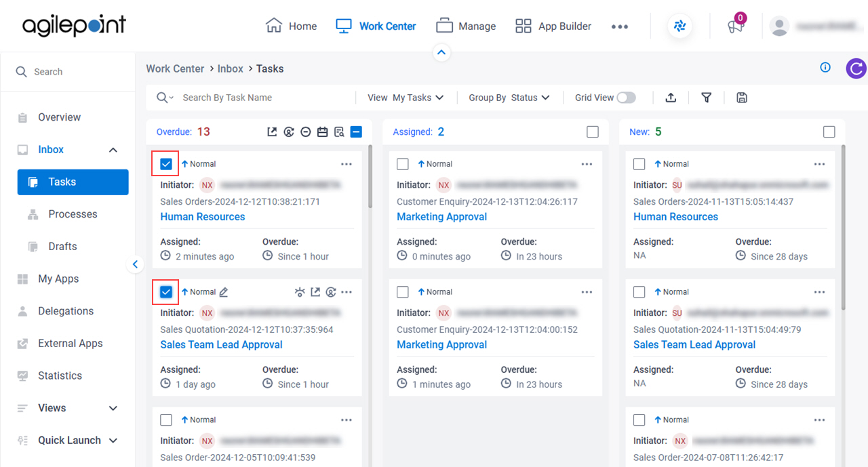Click open-task icon on Sales Quotation-2024-12-12 card
Viewport: 868px width, 467px height.
[x=315, y=292]
